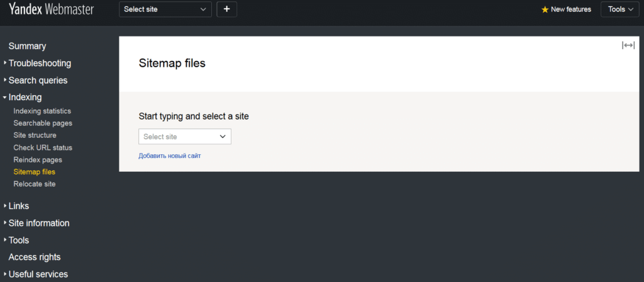Select Relocate site in sidebar

tap(35, 184)
